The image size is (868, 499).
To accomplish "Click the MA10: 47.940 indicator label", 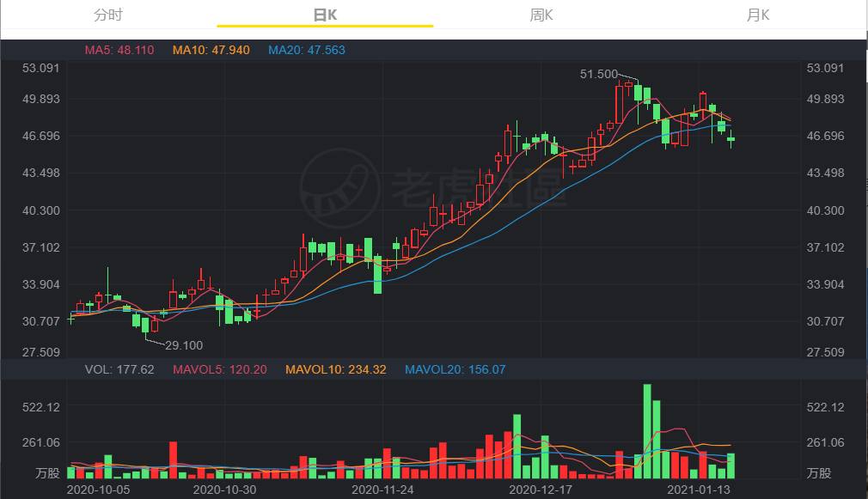I will [x=211, y=50].
